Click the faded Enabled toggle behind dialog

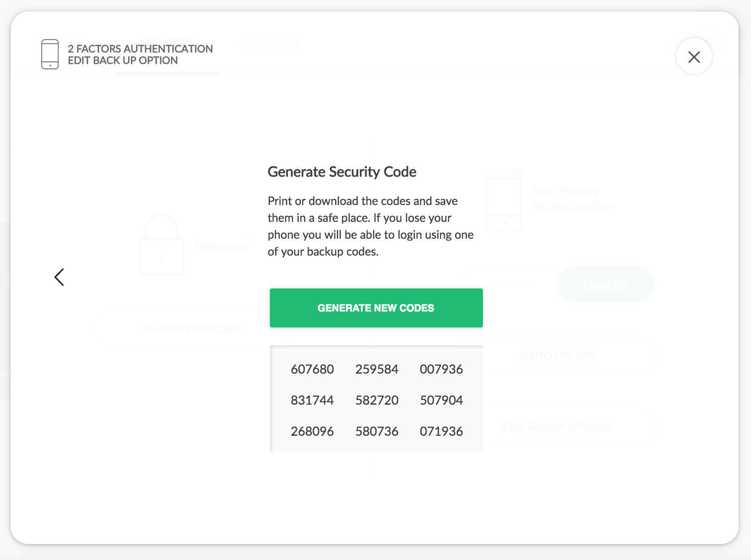coord(606,284)
